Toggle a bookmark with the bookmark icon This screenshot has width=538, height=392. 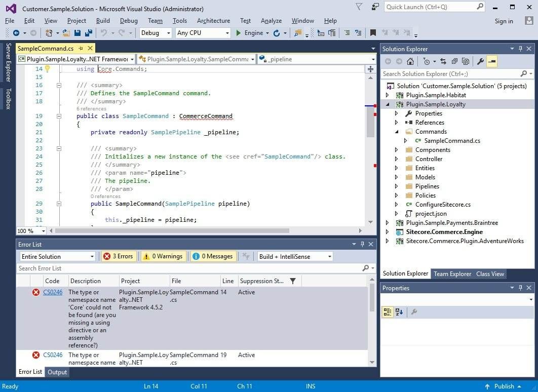point(373,33)
